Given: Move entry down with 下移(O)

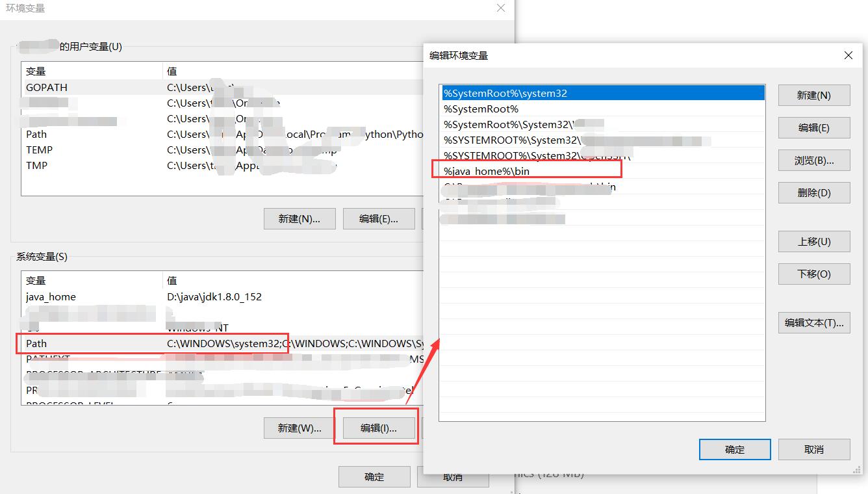Looking at the screenshot, I should [x=813, y=274].
